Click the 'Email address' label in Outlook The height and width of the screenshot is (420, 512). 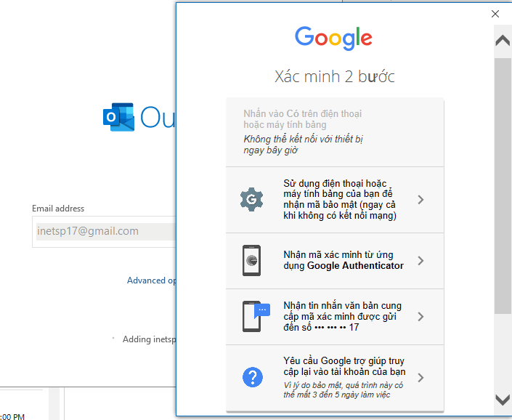click(x=58, y=209)
